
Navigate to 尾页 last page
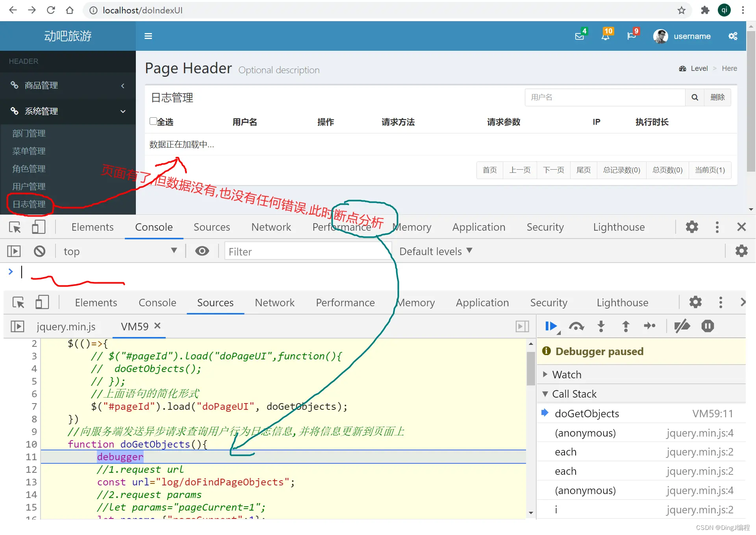point(584,170)
